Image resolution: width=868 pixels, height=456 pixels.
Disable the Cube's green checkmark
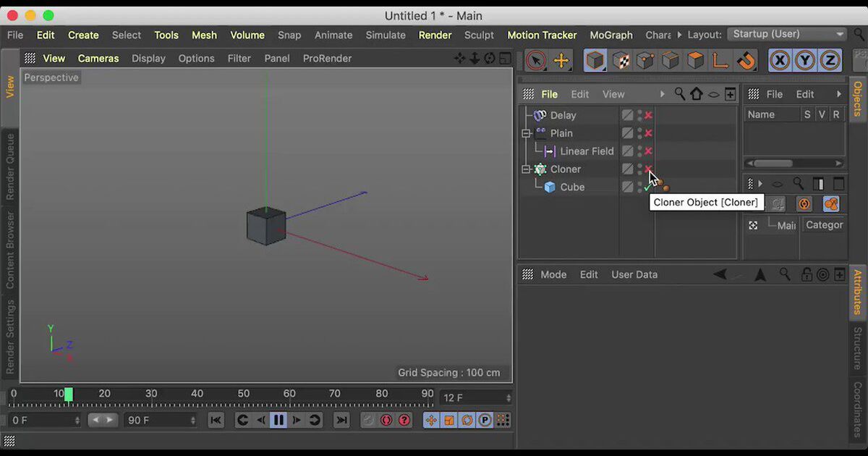coord(647,187)
